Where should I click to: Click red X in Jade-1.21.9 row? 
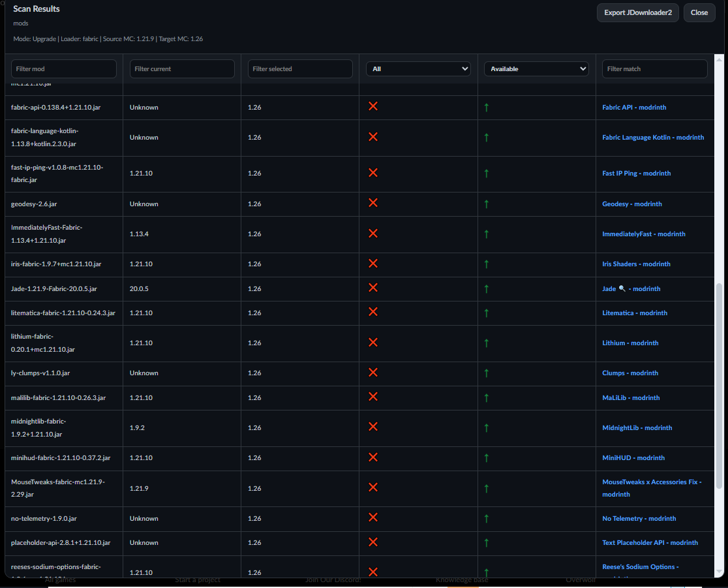pyautogui.click(x=373, y=288)
